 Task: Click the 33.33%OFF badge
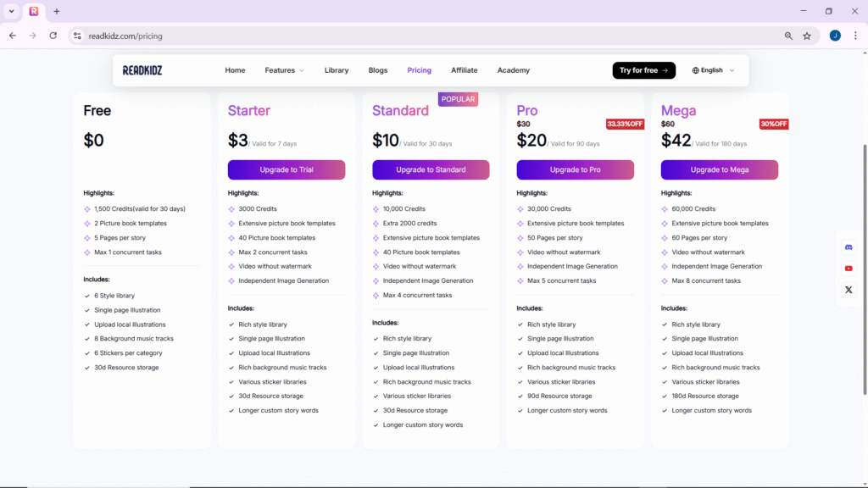click(625, 124)
